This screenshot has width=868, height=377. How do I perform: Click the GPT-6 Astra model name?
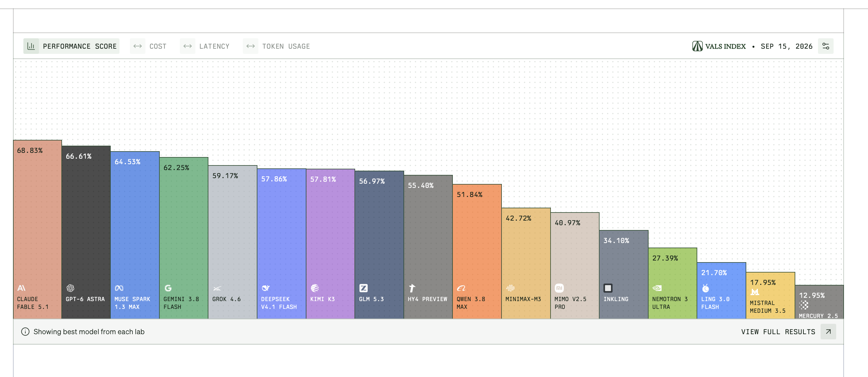pyautogui.click(x=85, y=299)
